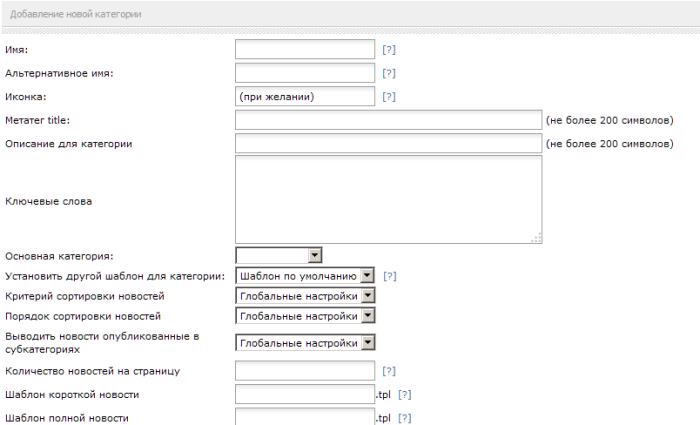Open help [?] for category template dropdown

coord(390,276)
